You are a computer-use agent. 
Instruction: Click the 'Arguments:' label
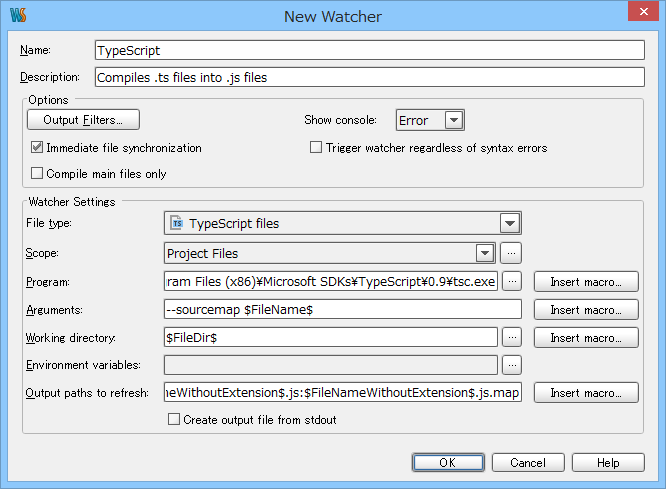click(x=54, y=310)
